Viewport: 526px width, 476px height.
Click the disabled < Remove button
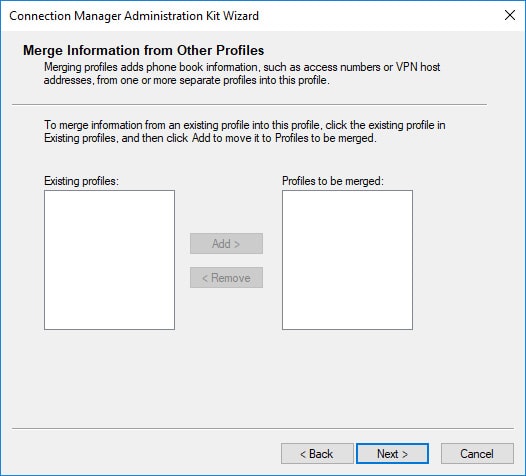(226, 278)
